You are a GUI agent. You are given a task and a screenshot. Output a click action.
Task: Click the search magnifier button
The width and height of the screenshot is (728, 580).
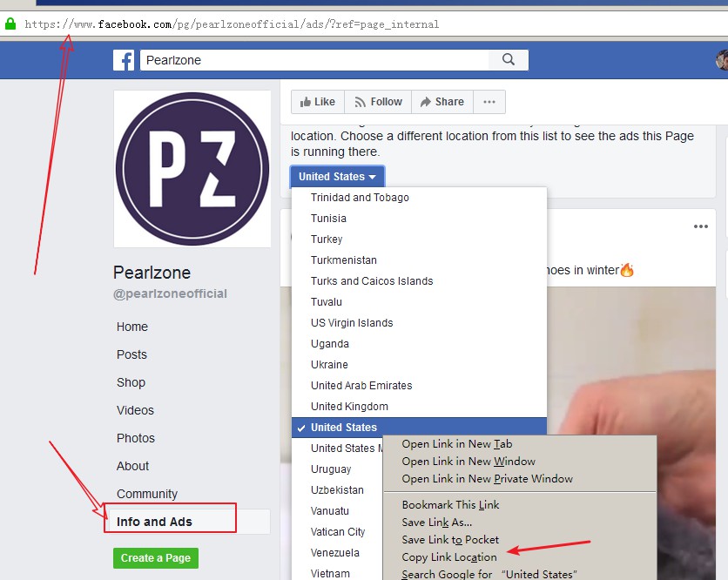coord(509,59)
